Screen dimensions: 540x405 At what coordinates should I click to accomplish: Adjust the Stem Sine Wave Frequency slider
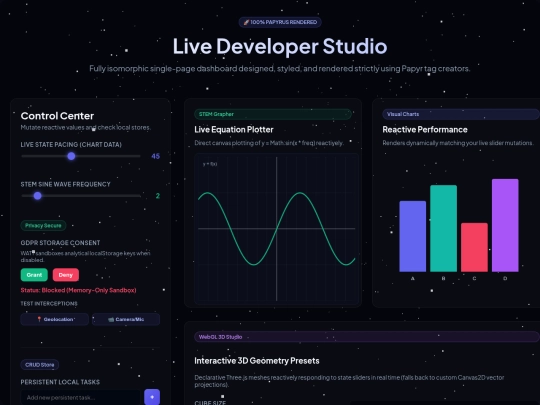pos(81,196)
